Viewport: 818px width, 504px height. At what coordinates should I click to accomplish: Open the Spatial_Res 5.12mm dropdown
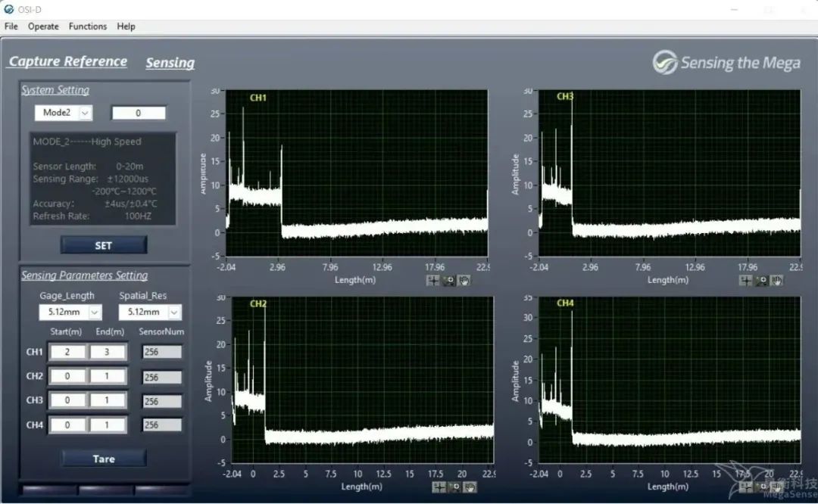(x=150, y=312)
